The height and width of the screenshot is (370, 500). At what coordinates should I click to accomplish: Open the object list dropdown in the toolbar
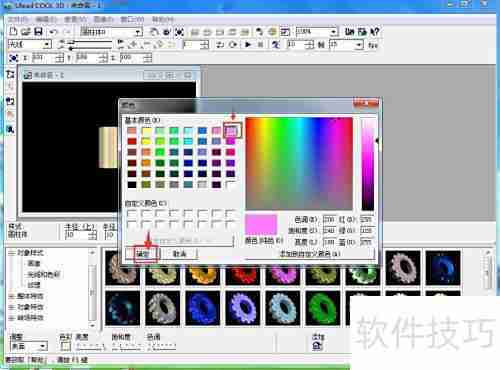(138, 32)
